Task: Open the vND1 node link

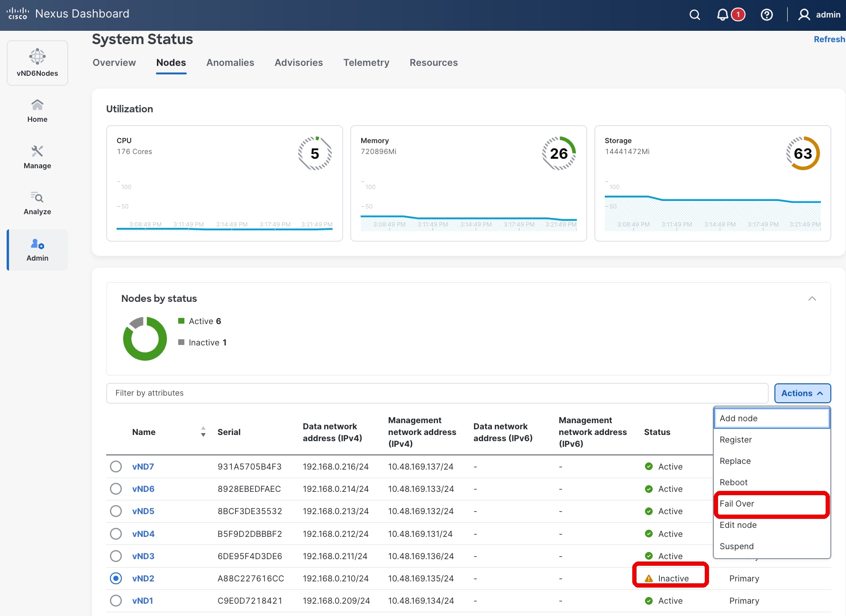Action: 143,600
